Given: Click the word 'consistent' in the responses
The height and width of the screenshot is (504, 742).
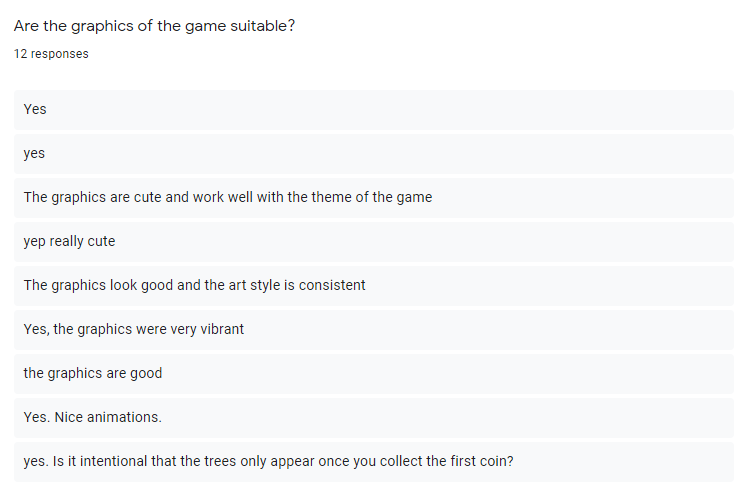Looking at the screenshot, I should coord(332,285).
